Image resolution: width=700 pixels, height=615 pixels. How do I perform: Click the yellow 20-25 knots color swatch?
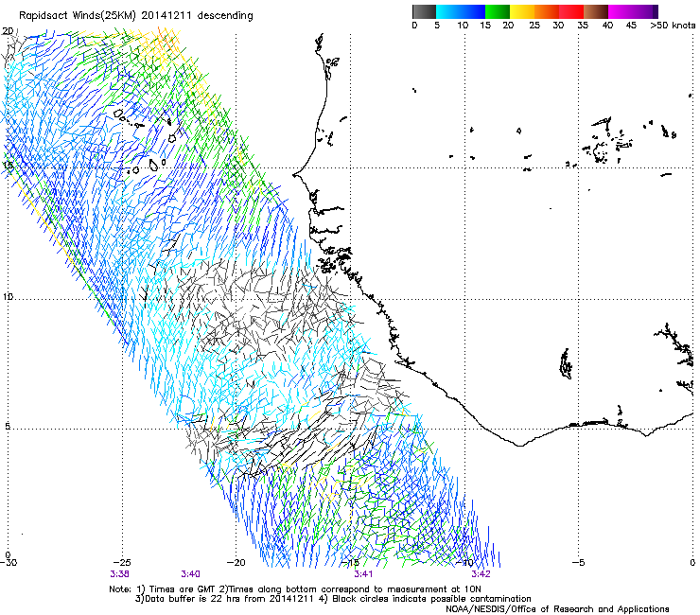coord(522,11)
